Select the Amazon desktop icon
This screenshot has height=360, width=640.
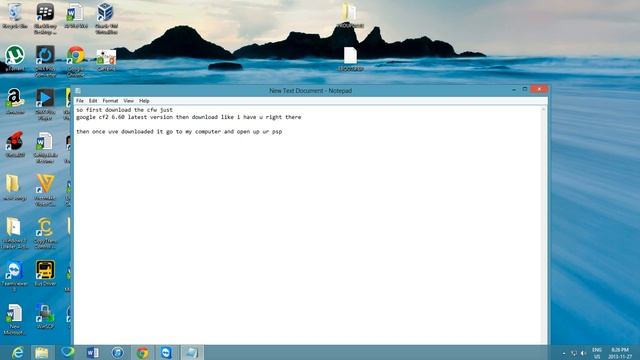(x=15, y=101)
